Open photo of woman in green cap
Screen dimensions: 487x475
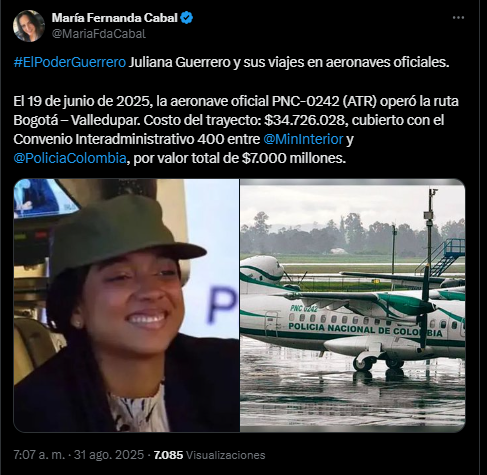126,305
